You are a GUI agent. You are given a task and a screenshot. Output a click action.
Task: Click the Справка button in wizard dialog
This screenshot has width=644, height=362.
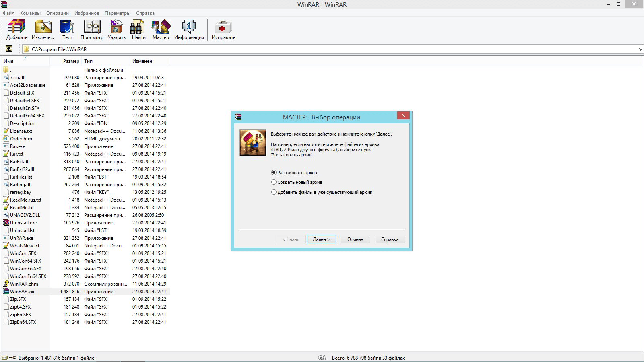pos(390,239)
